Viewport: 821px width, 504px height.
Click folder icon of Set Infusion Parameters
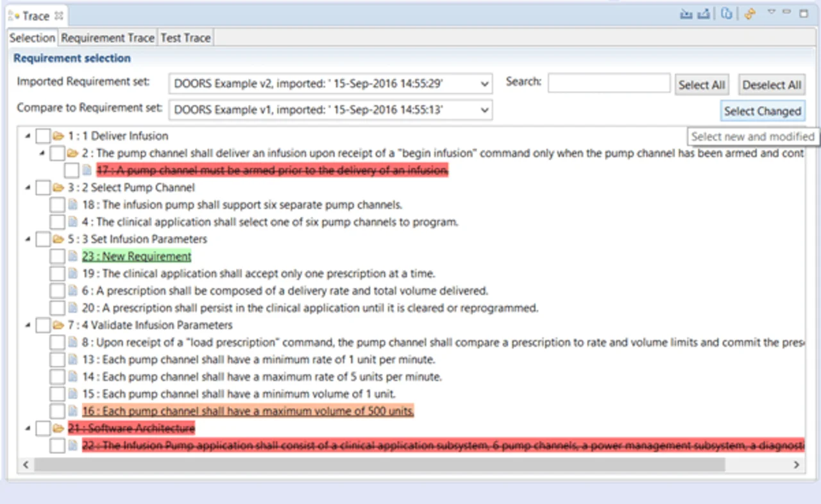(58, 239)
